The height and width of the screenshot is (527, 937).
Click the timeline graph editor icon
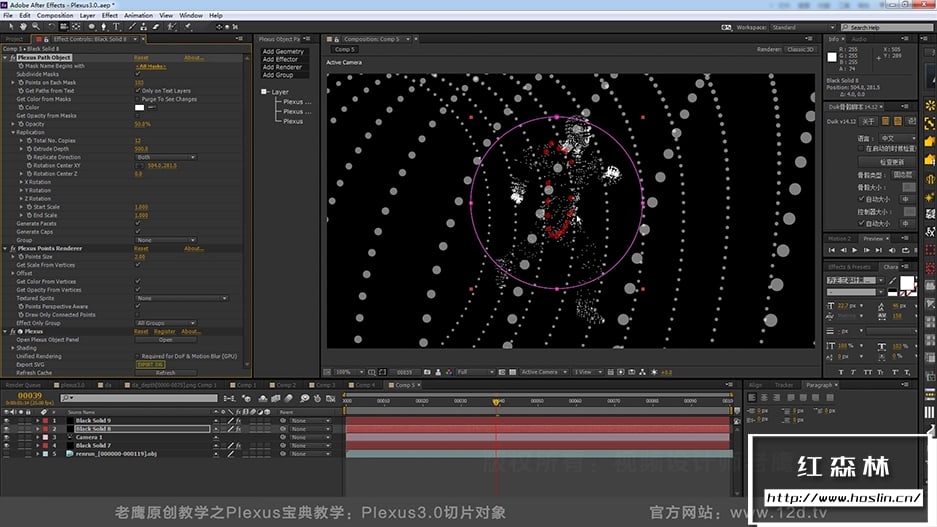330,398
